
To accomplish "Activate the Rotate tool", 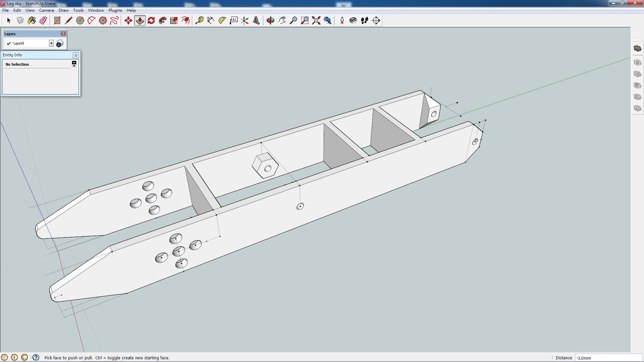I will pos(151,21).
